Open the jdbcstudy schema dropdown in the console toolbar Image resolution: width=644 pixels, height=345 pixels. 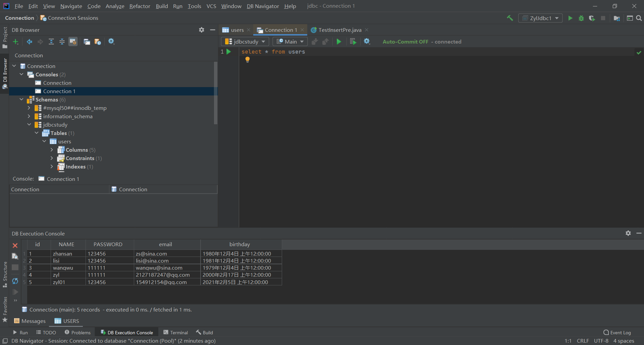(x=245, y=41)
